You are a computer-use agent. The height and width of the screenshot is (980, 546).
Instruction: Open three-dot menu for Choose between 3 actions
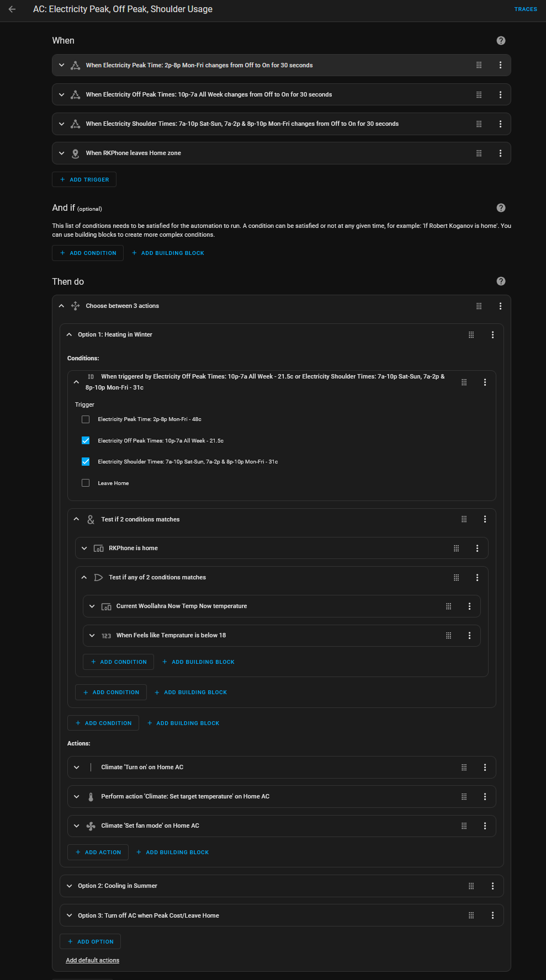[500, 306]
